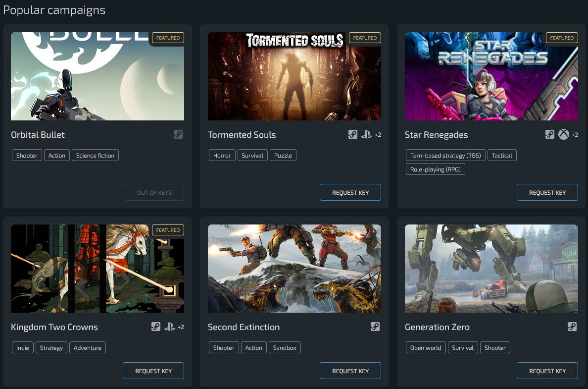Open the Star Renegades title link
588x389 pixels.
(x=436, y=135)
